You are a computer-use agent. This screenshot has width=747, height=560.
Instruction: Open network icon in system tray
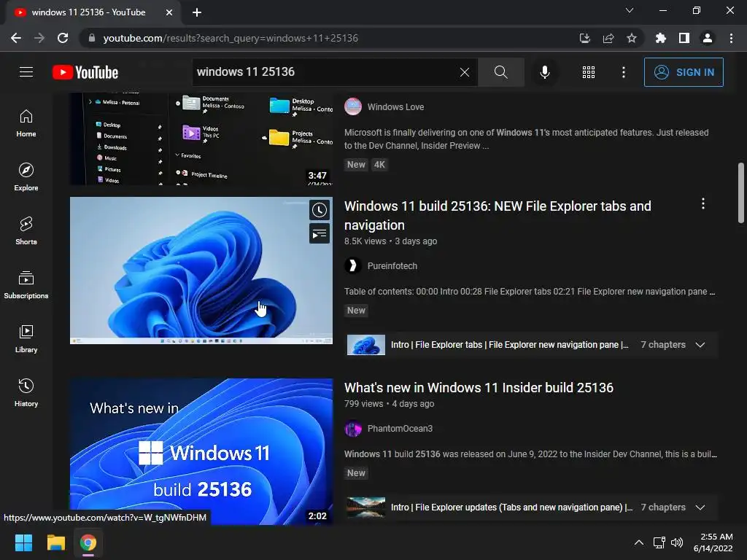[x=659, y=542]
